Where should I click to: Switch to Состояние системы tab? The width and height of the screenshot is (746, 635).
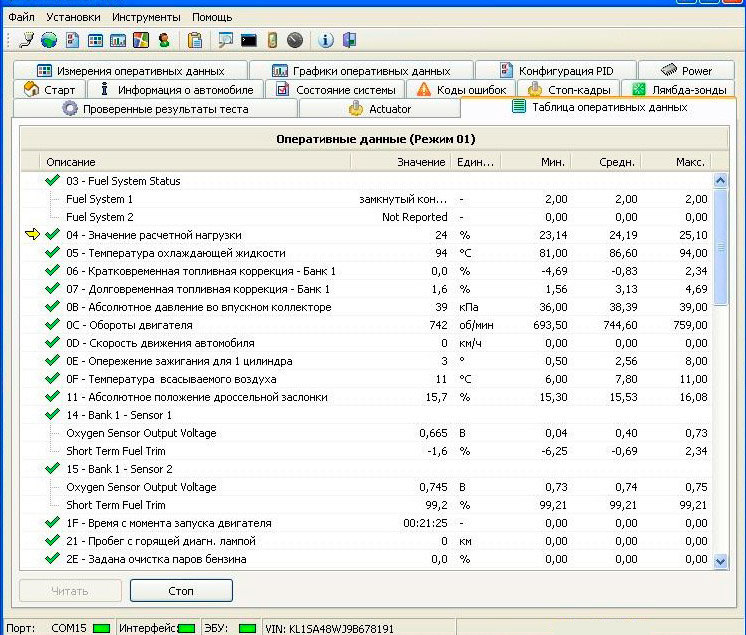[335, 89]
